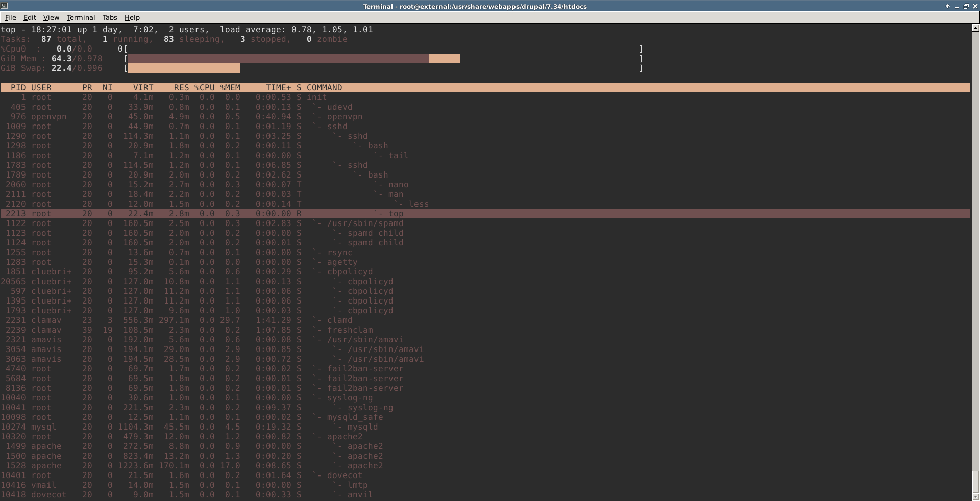Click the GiB Mem usage bar
Screen dimensions: 980x501
294,59
